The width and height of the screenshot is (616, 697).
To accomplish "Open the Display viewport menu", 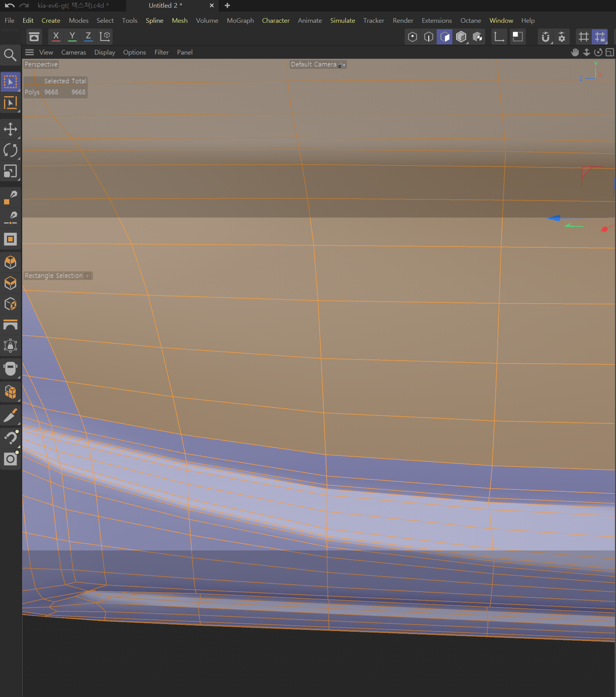I will point(105,52).
